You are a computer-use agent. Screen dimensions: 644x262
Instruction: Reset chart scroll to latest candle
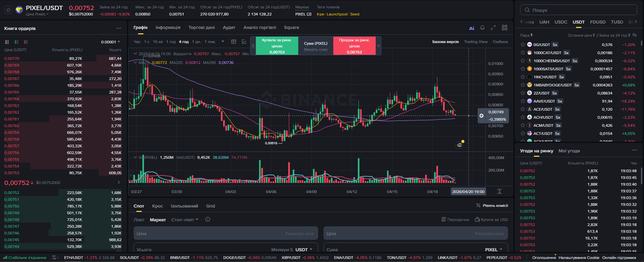tap(500, 191)
